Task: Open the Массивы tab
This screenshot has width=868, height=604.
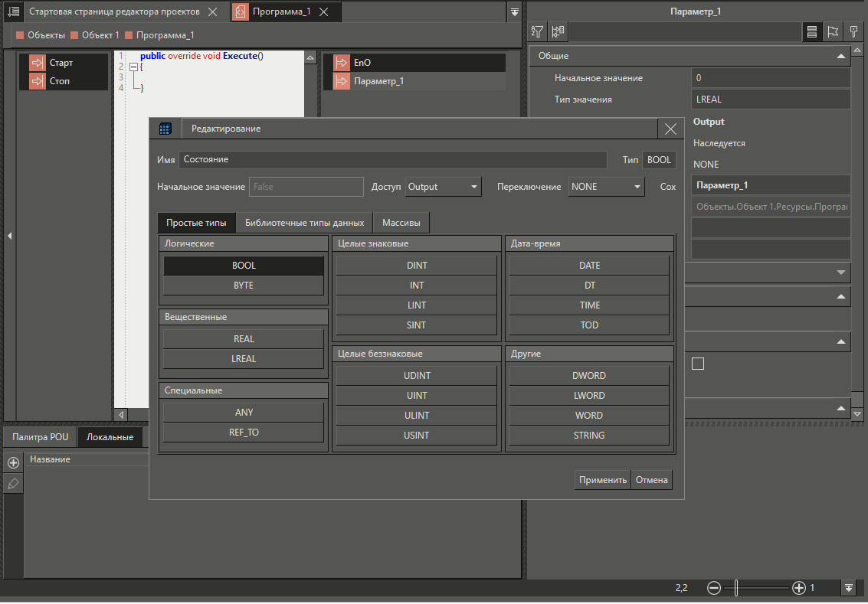Action: click(x=401, y=223)
